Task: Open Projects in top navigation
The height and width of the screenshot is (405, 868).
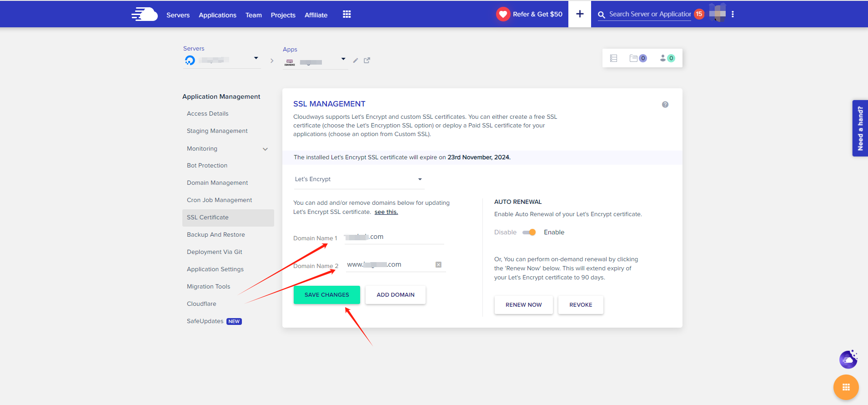Action: 283,15
